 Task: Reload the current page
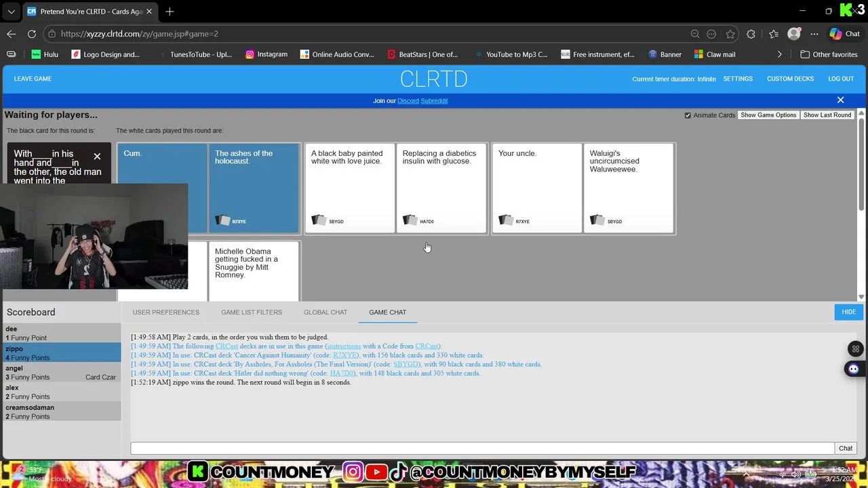(32, 34)
